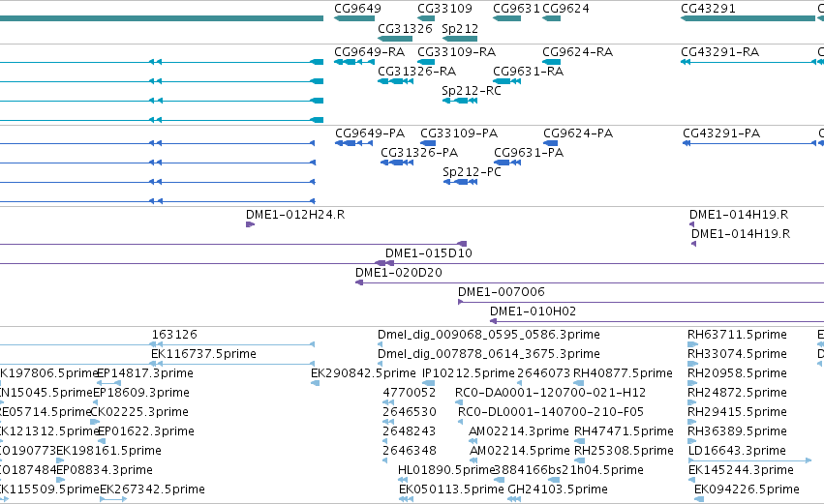The height and width of the screenshot is (504, 824).
Task: Open the CG31326-PA protein label
Action: pos(419,153)
